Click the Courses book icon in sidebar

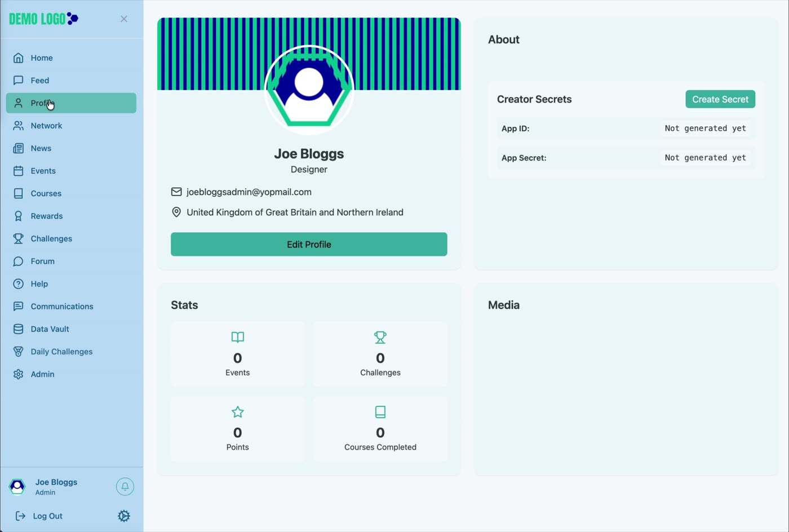point(19,193)
